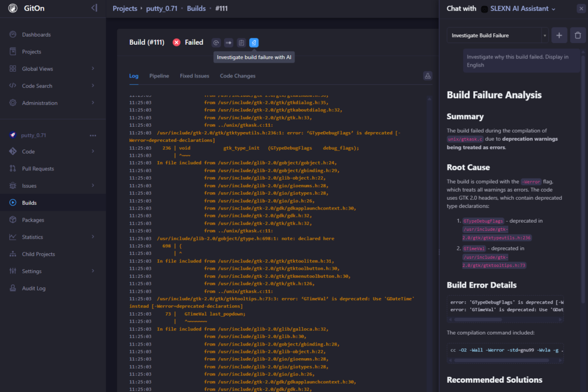Go to Pull Requests in sidebar
588x392 pixels.
click(38, 169)
